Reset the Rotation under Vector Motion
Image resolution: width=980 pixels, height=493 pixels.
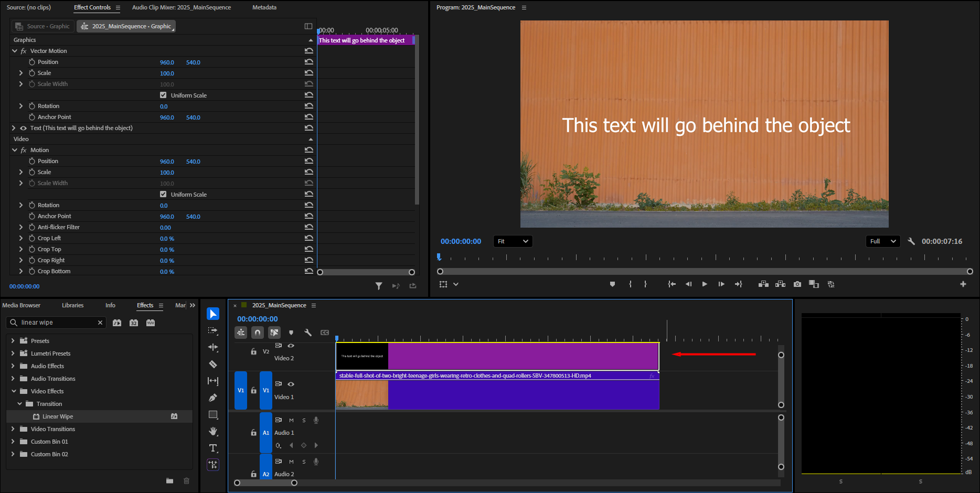309,106
